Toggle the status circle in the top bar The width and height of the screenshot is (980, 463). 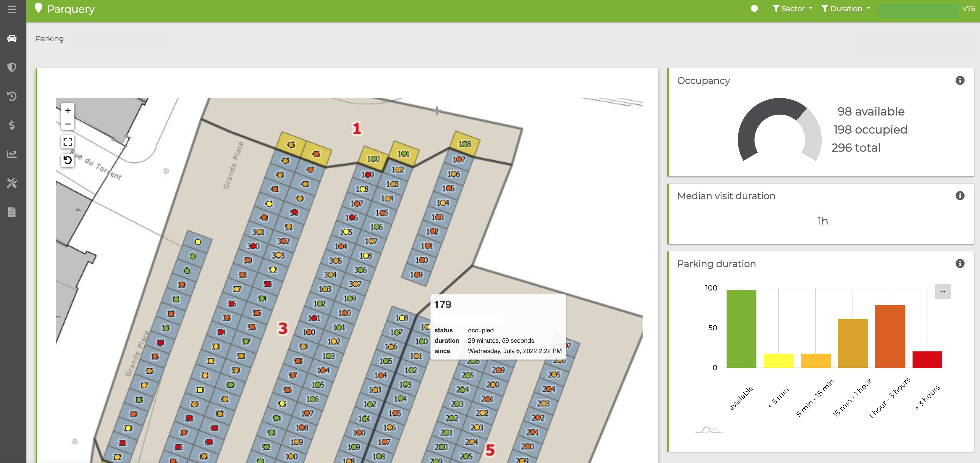[754, 8]
